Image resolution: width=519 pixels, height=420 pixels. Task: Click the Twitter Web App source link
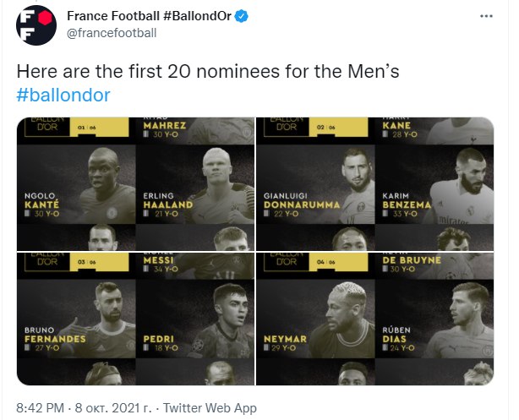coord(211,408)
